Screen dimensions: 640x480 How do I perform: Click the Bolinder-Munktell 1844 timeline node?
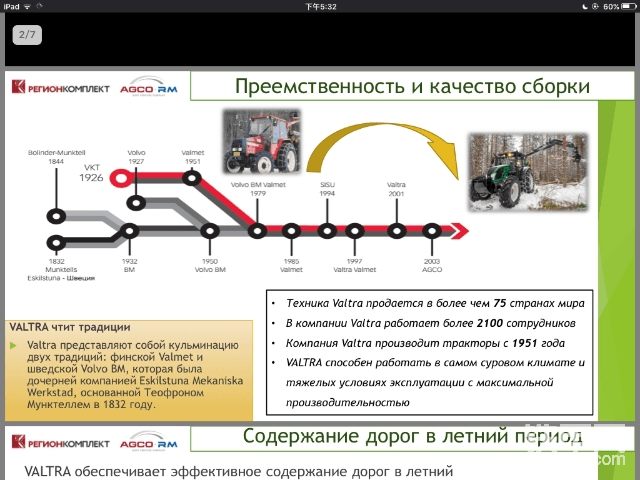tap(56, 216)
